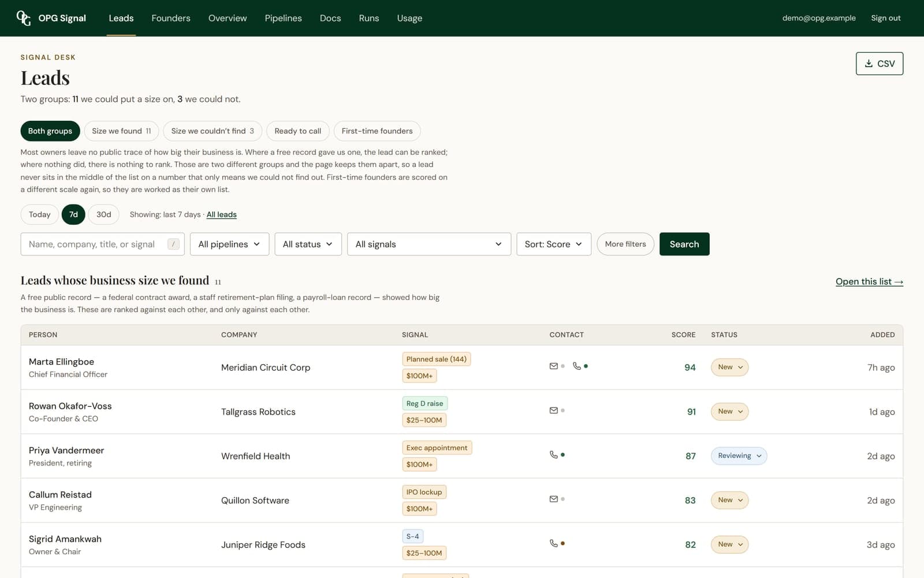Click the Quillon Software company cell

tap(255, 501)
